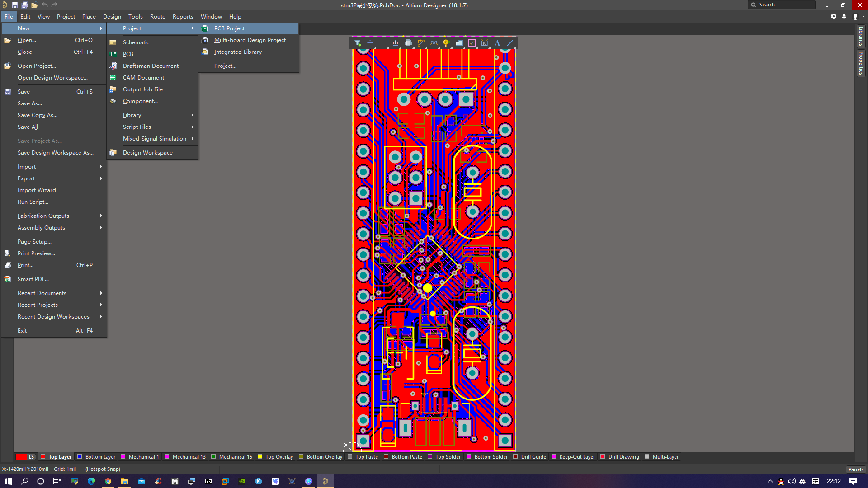
Task: Create a new Schematic document
Action: pyautogui.click(x=152, y=42)
